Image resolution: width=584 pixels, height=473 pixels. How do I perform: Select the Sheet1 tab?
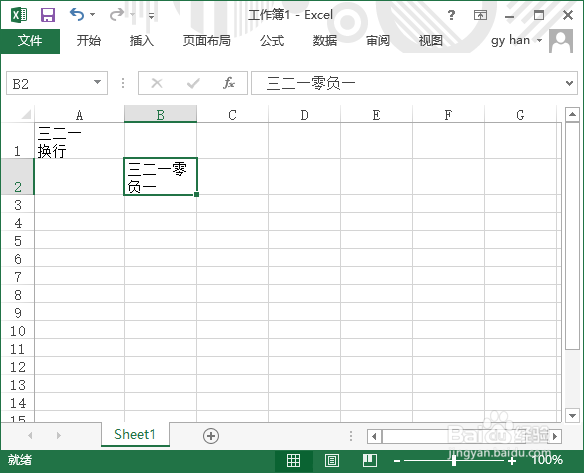(135, 434)
